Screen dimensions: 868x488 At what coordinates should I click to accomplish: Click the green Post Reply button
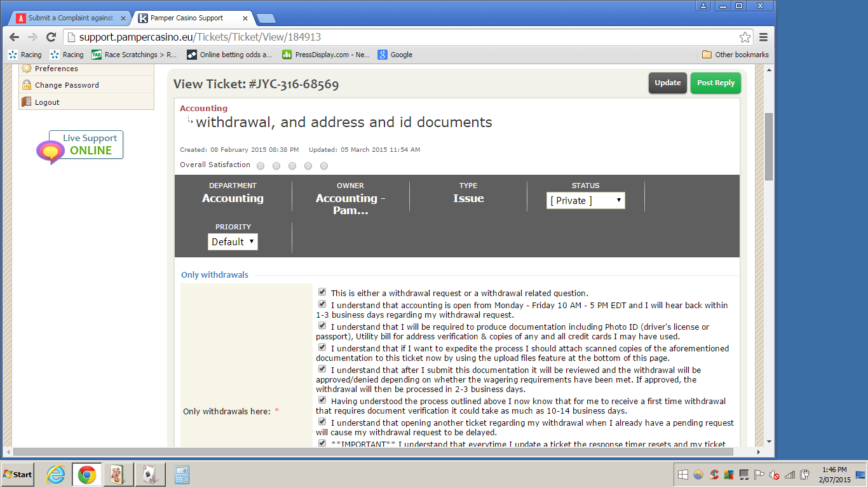(715, 83)
